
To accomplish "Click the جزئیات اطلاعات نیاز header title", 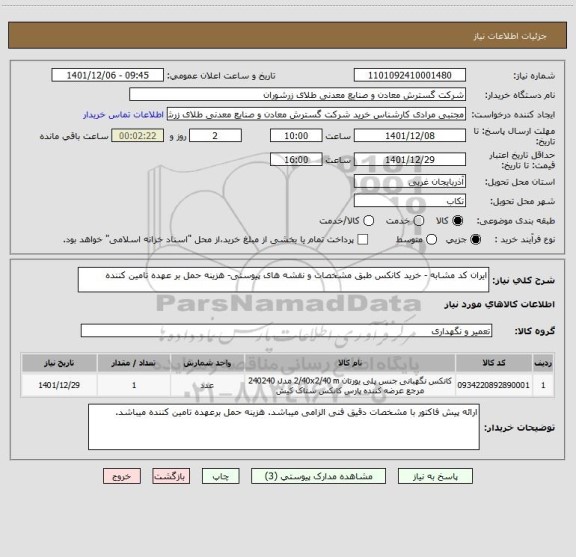I will pyautogui.click(x=510, y=36).
